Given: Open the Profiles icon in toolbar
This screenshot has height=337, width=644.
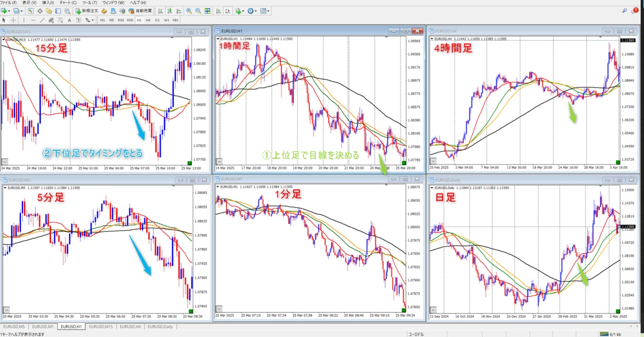Looking at the screenshot, I should point(16,11).
